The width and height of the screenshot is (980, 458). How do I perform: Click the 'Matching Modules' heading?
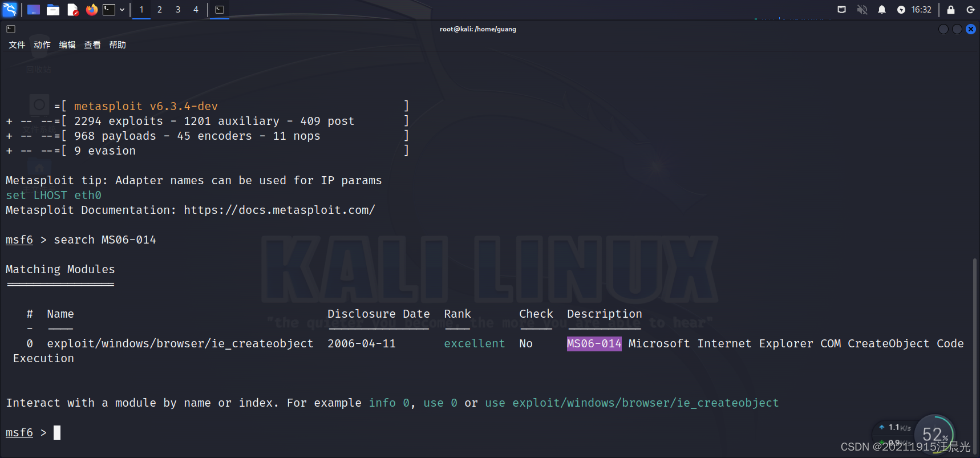point(60,269)
